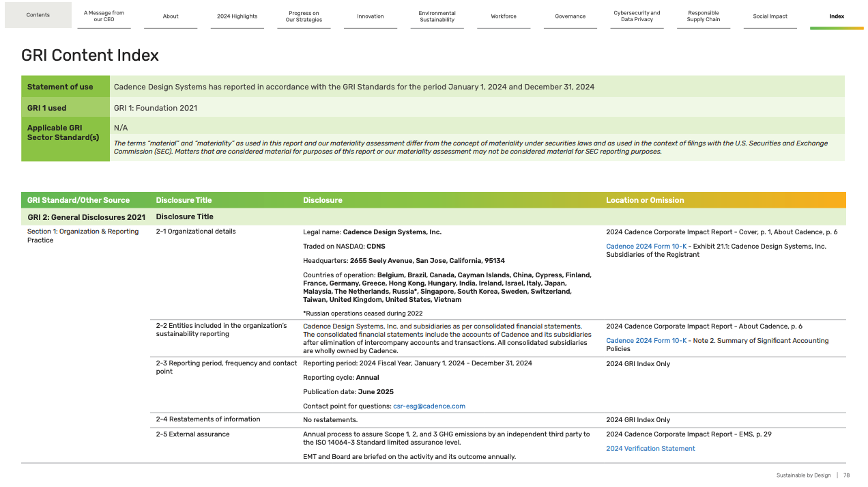Click 'GRI 1: Foundation 2021' text
Image resolution: width=868 pixels, height=487 pixels.
click(156, 108)
